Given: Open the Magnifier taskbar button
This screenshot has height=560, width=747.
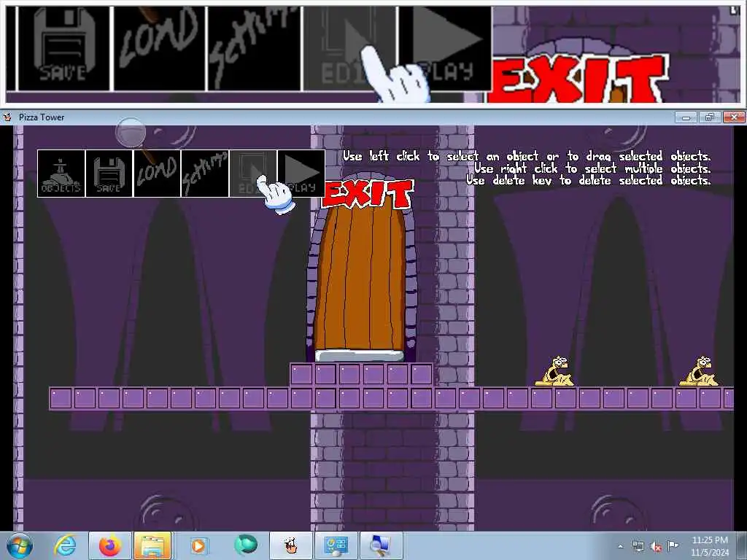Looking at the screenshot, I should coord(382,545).
